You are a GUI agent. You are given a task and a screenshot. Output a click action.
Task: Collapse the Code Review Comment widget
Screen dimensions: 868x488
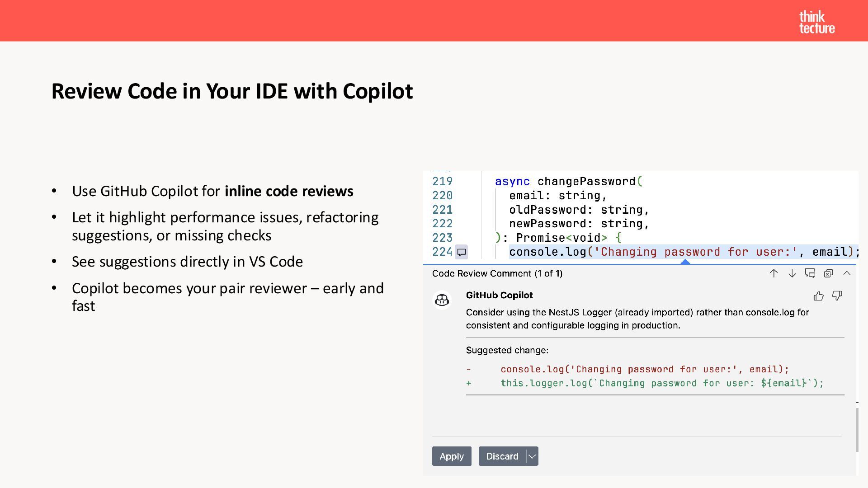847,273
